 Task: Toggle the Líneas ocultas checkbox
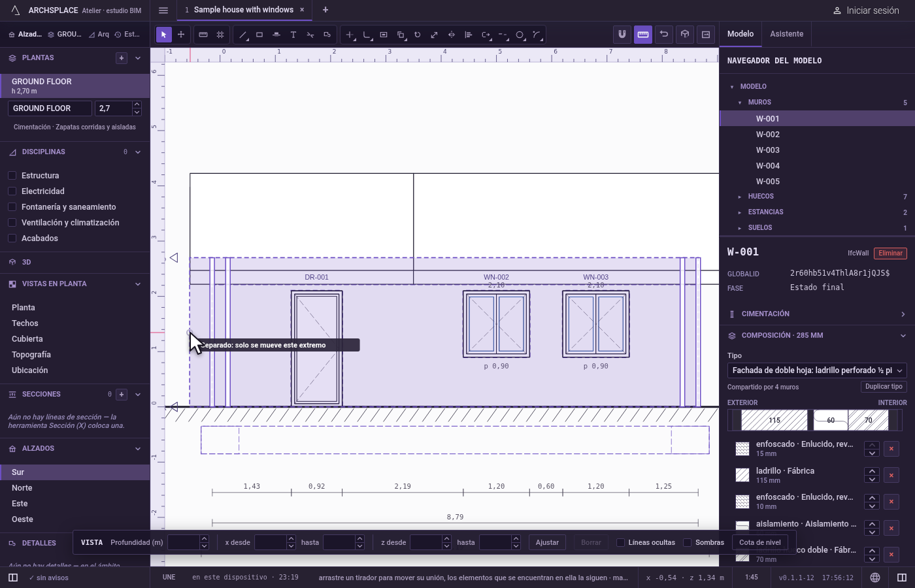[x=621, y=542]
